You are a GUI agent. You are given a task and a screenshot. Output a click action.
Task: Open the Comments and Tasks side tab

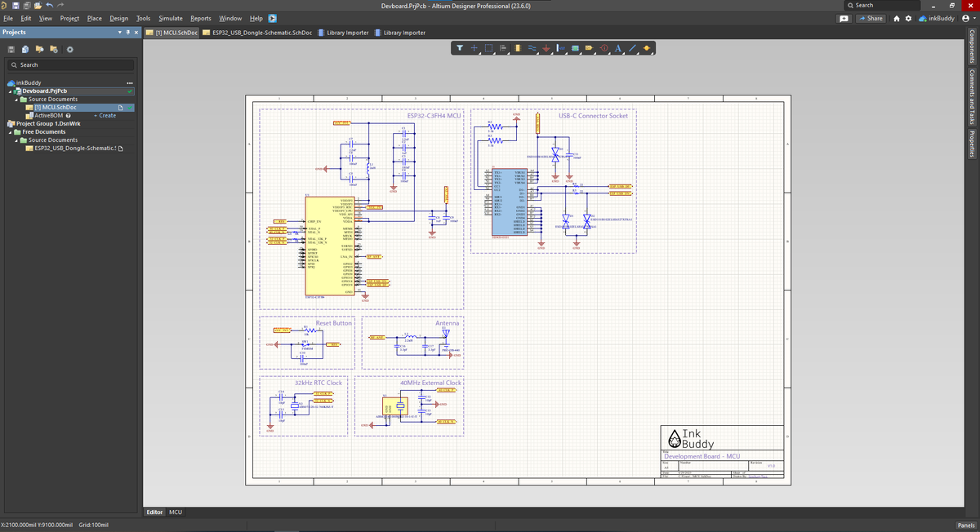coord(973,95)
